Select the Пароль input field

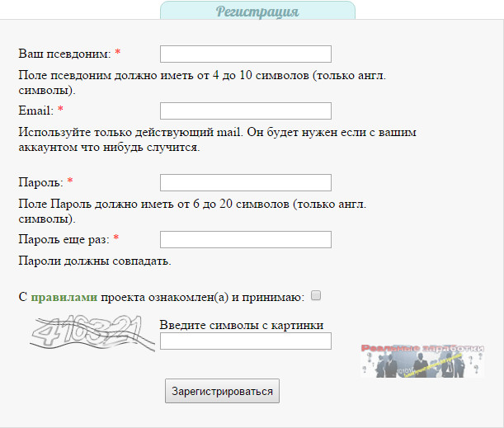[245, 182]
